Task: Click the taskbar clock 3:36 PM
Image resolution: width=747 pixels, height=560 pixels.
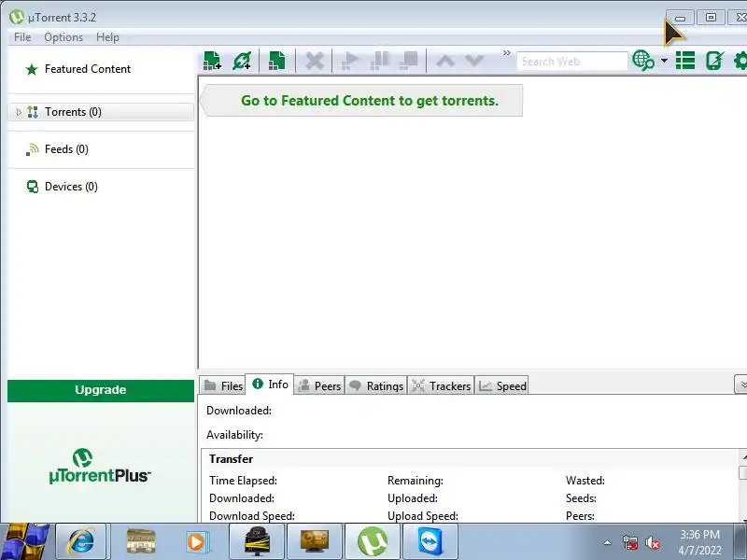Action: (x=699, y=535)
